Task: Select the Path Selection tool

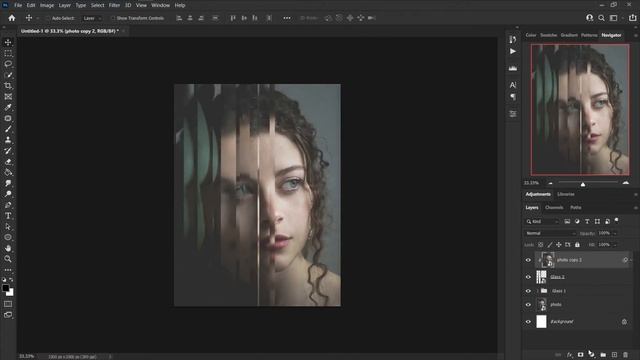Action: (8, 227)
